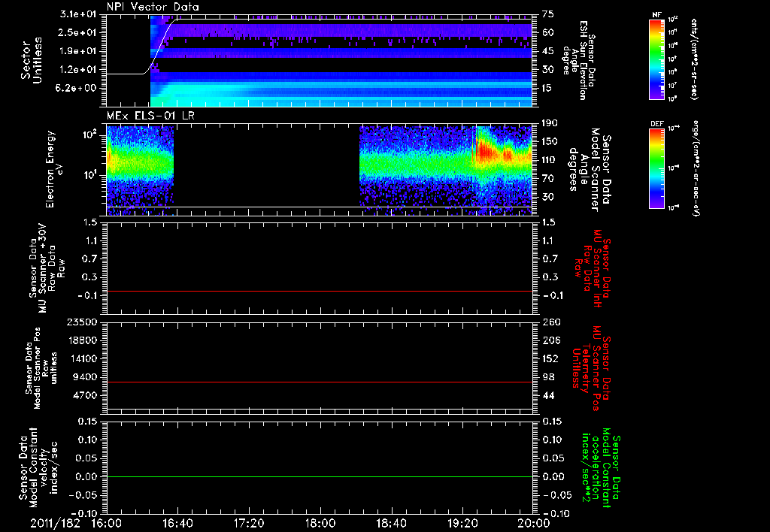Click the red line in MU Scanner +30V plot

(x=319, y=291)
